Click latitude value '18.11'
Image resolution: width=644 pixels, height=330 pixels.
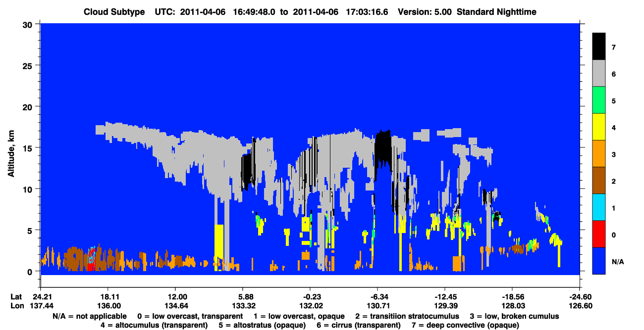point(107,297)
